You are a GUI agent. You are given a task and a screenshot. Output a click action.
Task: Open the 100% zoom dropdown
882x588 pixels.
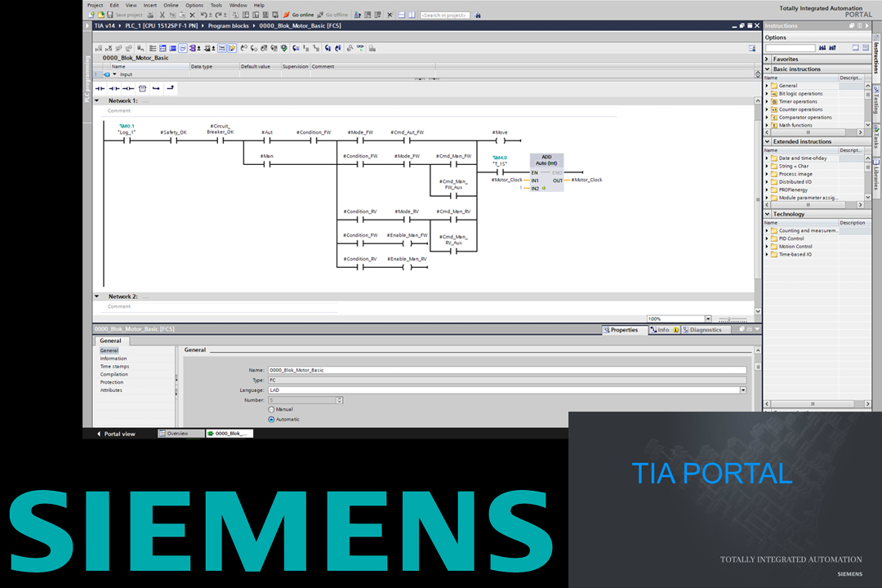point(708,319)
